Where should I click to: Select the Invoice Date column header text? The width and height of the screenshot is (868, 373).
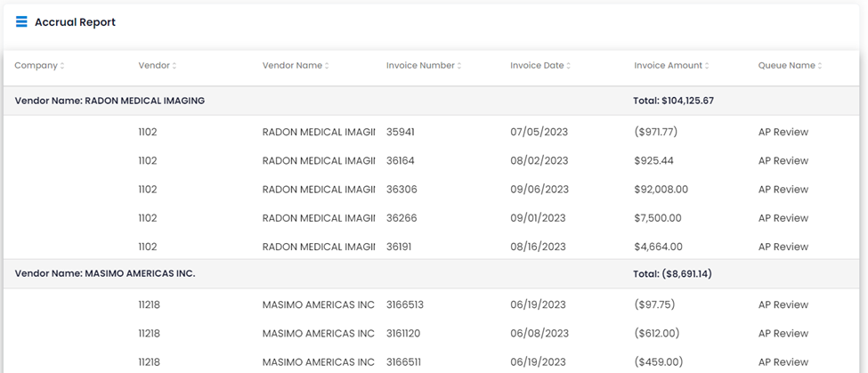click(x=537, y=65)
